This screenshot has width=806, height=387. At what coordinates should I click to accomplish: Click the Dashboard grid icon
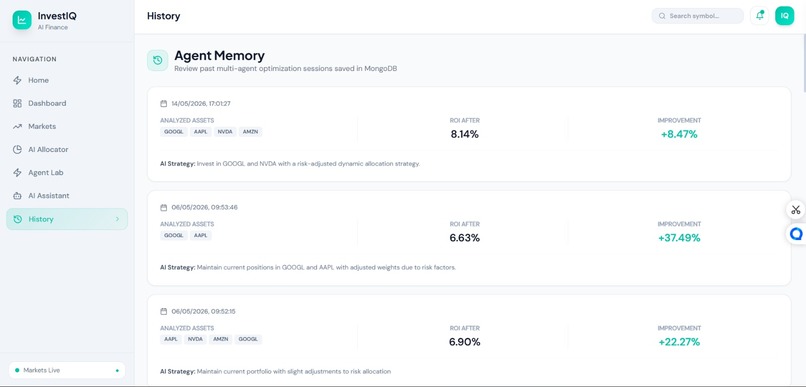[x=17, y=103]
